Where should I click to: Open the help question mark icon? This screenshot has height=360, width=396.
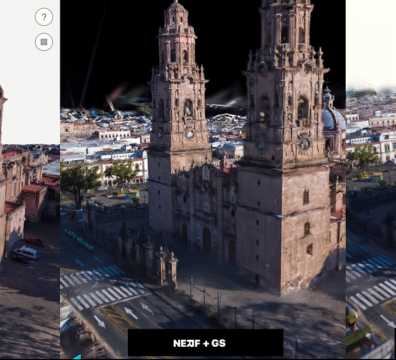(x=44, y=17)
